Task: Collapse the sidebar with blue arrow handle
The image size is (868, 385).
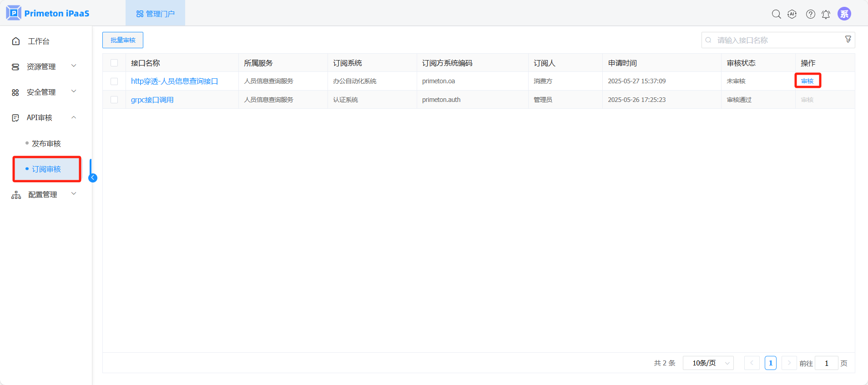Action: click(93, 178)
